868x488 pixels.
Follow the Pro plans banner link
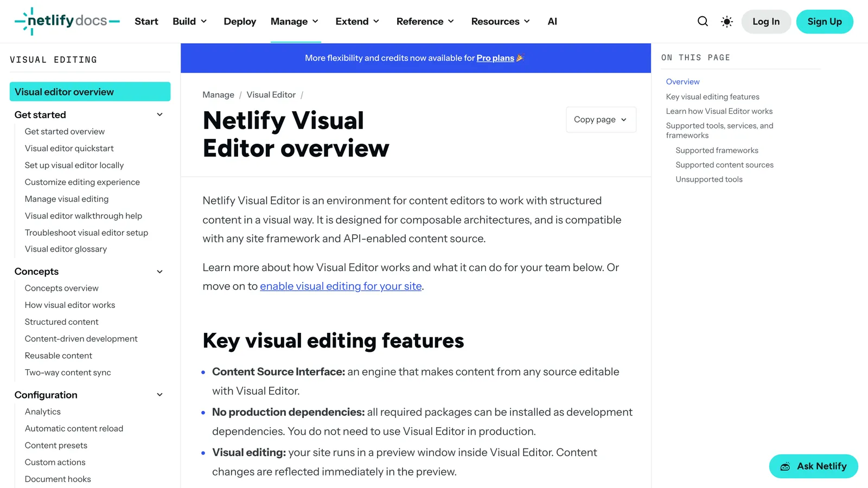495,58
